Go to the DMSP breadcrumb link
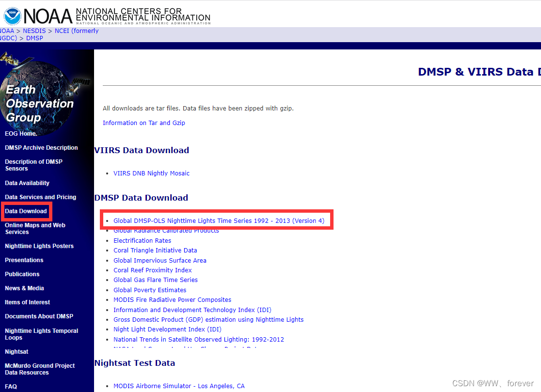 coord(34,38)
